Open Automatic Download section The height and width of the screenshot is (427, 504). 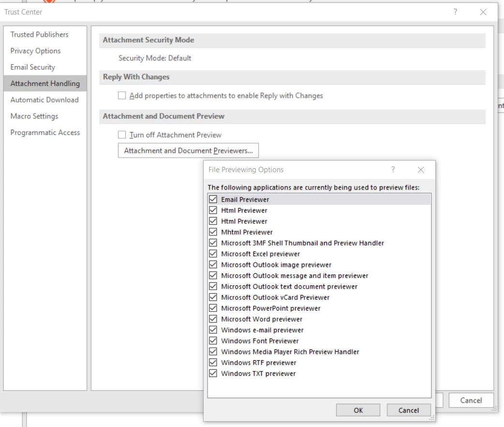(x=44, y=100)
